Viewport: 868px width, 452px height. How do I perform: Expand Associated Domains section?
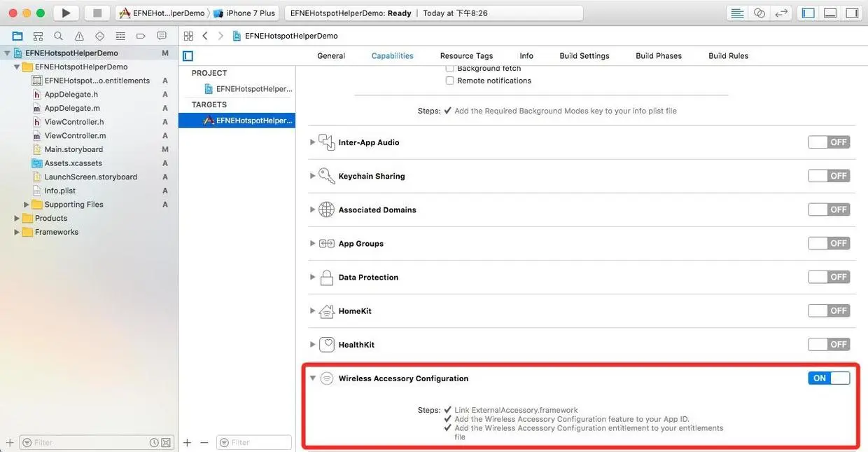coord(312,210)
